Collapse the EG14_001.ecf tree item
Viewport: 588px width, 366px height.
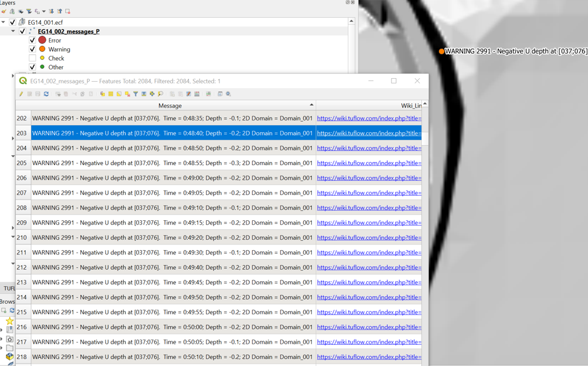pyautogui.click(x=4, y=21)
